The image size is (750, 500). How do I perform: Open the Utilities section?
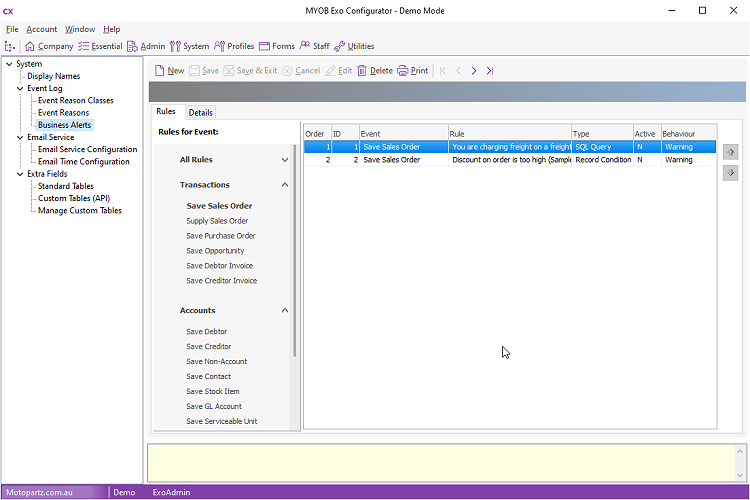(x=354, y=46)
